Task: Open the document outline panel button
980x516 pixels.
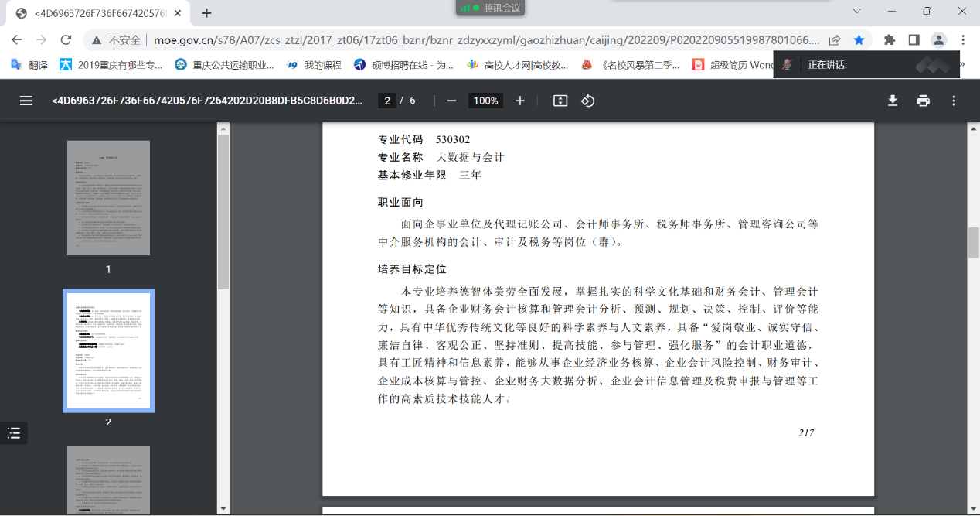Action: [x=14, y=433]
